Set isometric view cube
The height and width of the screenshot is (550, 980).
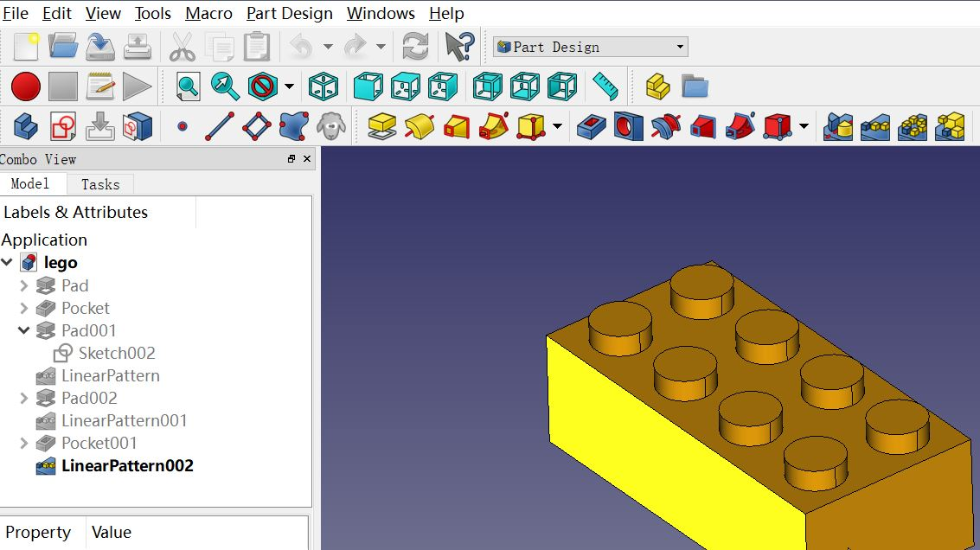tap(323, 86)
